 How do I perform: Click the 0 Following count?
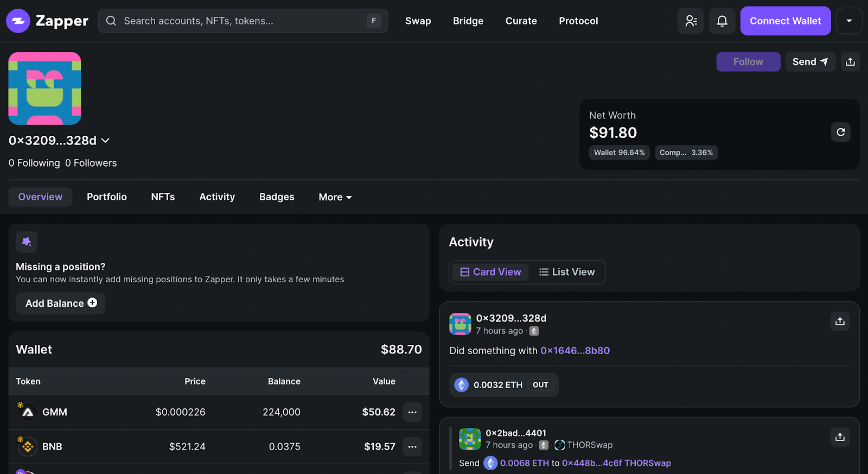click(34, 163)
